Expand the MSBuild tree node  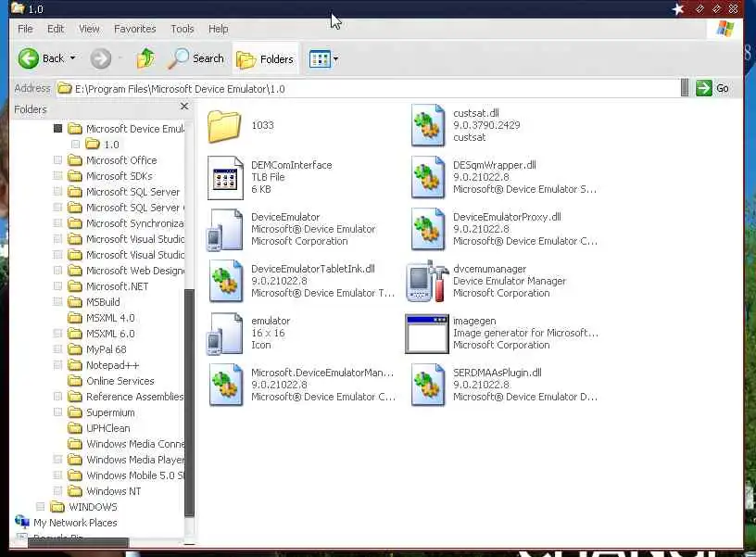pyautogui.click(x=57, y=302)
